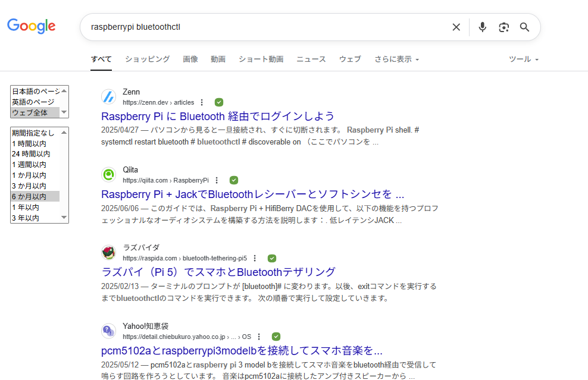
Task: Switch to the ウェブ tab
Action: click(350, 59)
